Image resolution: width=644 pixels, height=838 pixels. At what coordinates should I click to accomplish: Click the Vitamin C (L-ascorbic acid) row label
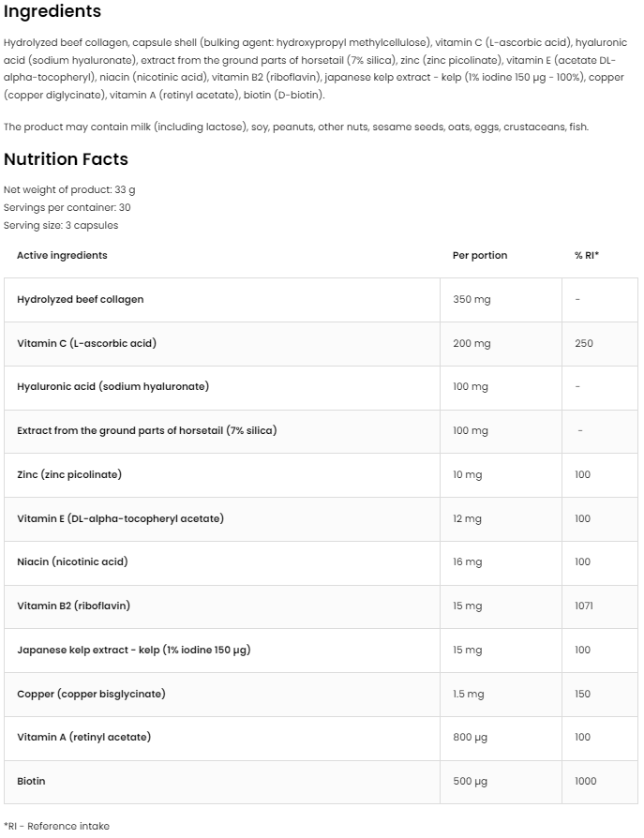pos(86,343)
